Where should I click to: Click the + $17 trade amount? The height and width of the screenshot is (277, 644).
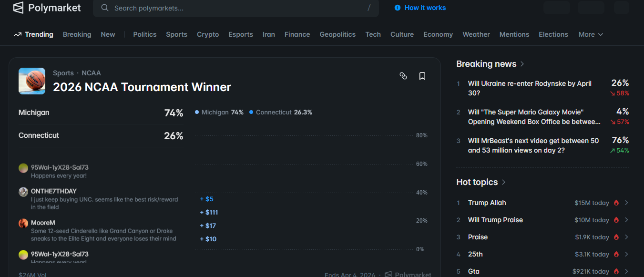coord(208,226)
